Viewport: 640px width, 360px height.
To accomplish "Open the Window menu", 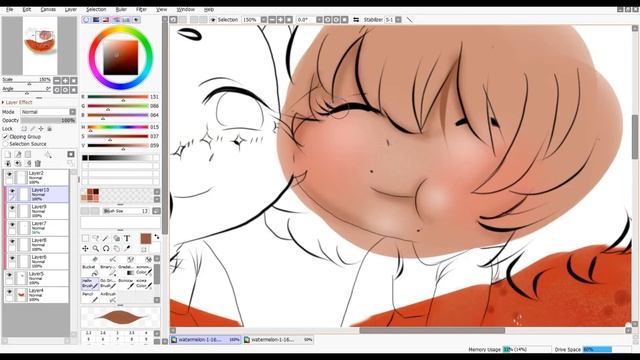I will click(185, 9).
